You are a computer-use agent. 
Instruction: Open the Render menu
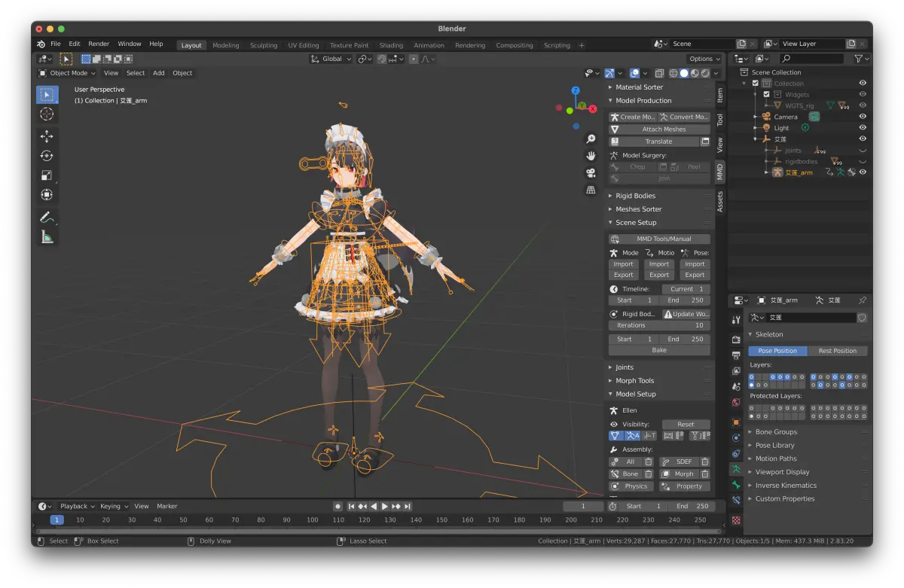coord(99,44)
